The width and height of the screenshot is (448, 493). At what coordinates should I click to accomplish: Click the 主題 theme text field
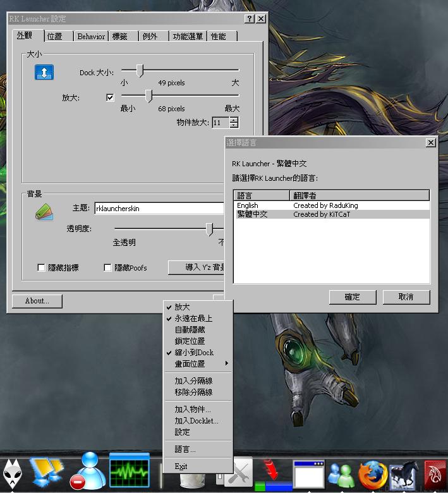point(160,209)
